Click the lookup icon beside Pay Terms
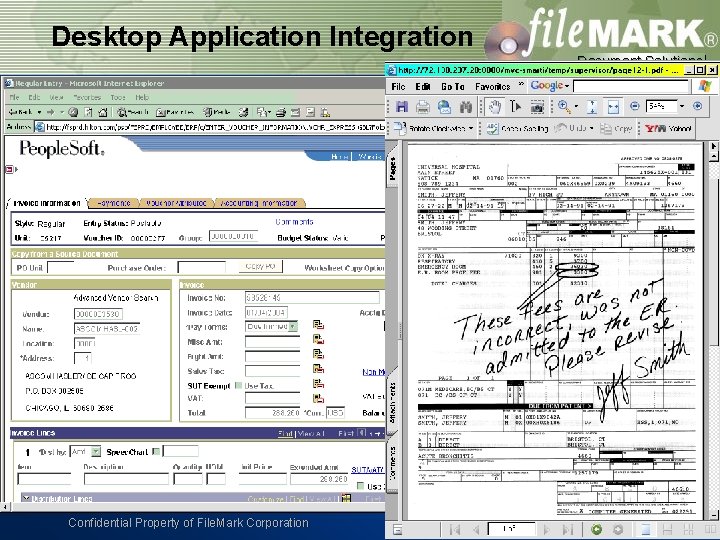This screenshot has width=720, height=540. (x=318, y=325)
